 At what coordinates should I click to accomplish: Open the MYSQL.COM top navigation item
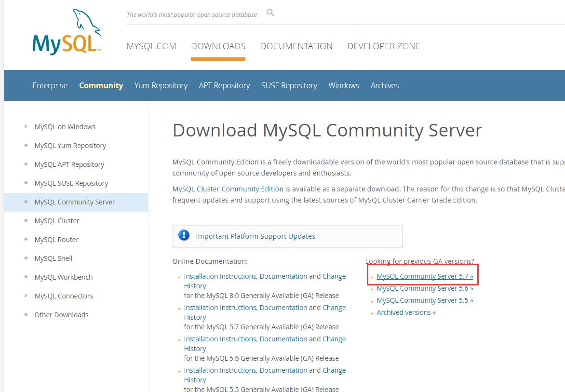(x=151, y=46)
